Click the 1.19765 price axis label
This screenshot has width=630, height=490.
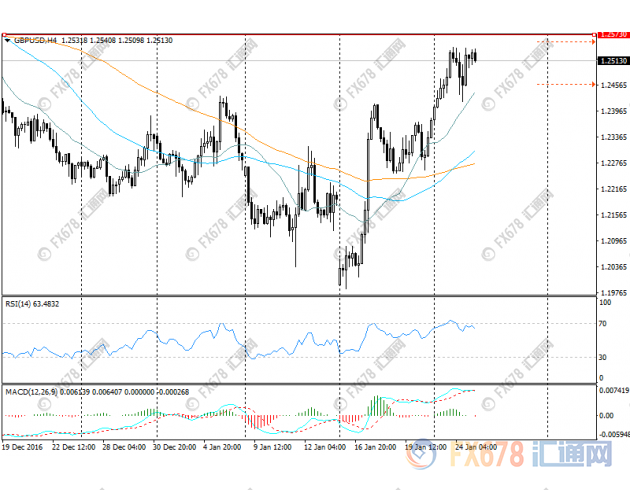pyautogui.click(x=612, y=293)
